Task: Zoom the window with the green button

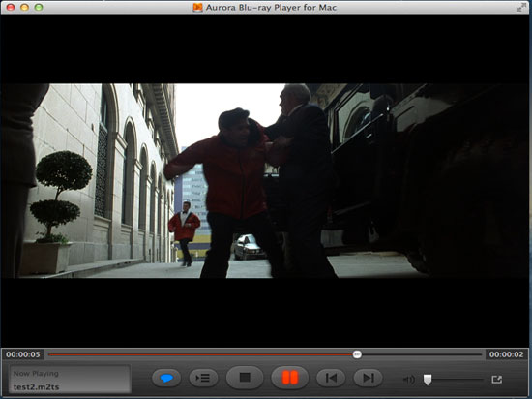Action: [39, 7]
